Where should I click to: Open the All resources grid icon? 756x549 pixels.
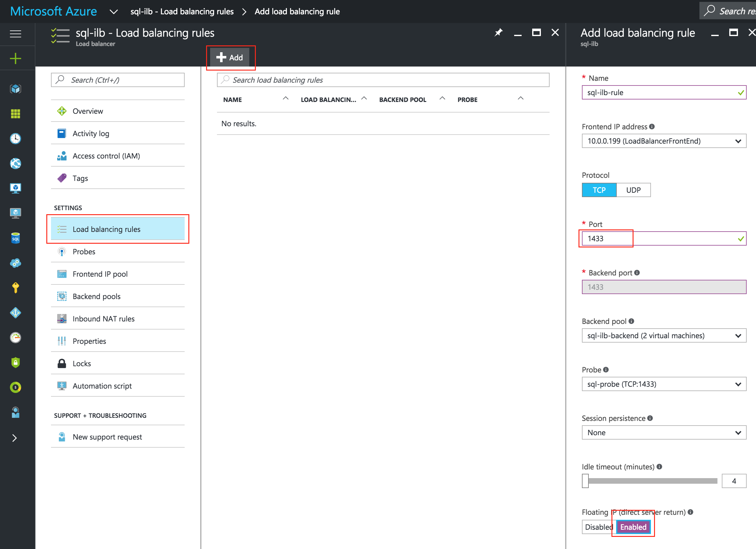tap(15, 114)
